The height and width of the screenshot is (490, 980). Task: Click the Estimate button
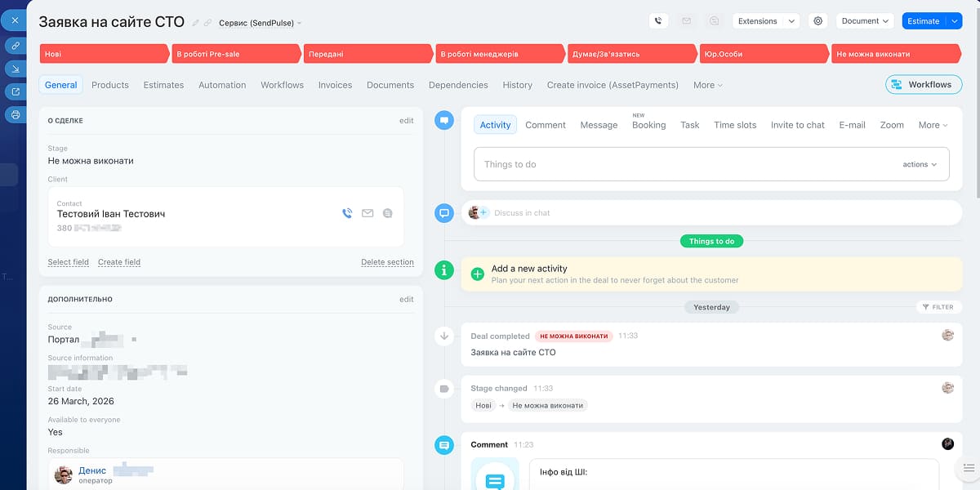[x=924, y=21]
